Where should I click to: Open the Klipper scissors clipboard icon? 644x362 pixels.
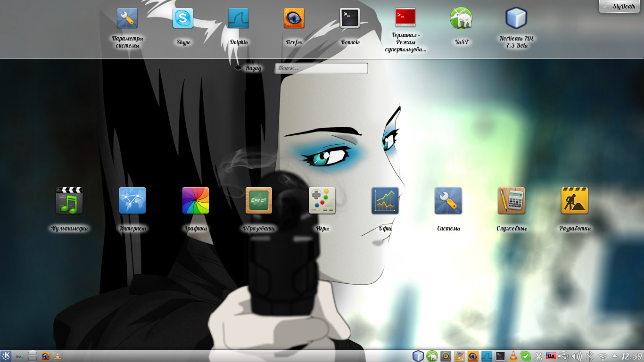539,356
